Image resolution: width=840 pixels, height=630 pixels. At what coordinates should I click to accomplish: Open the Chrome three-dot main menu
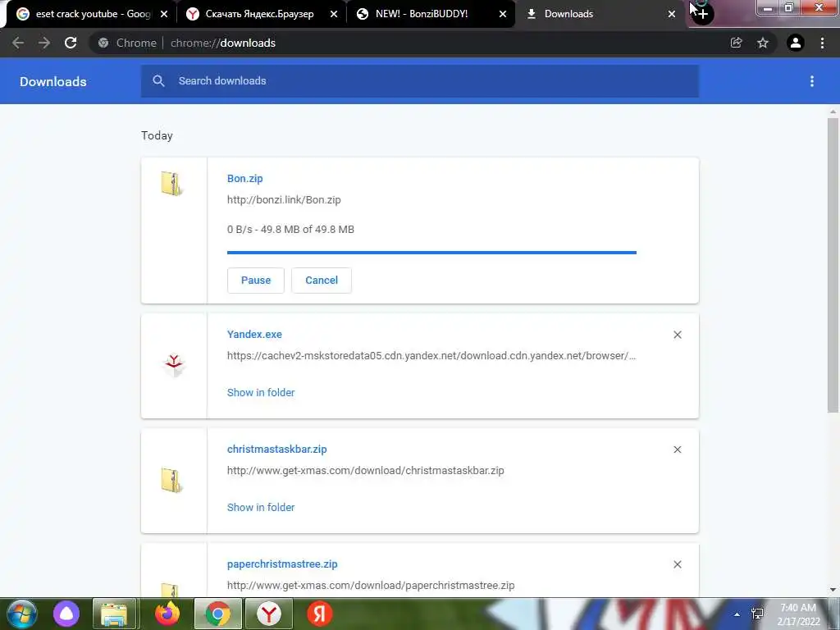click(822, 43)
